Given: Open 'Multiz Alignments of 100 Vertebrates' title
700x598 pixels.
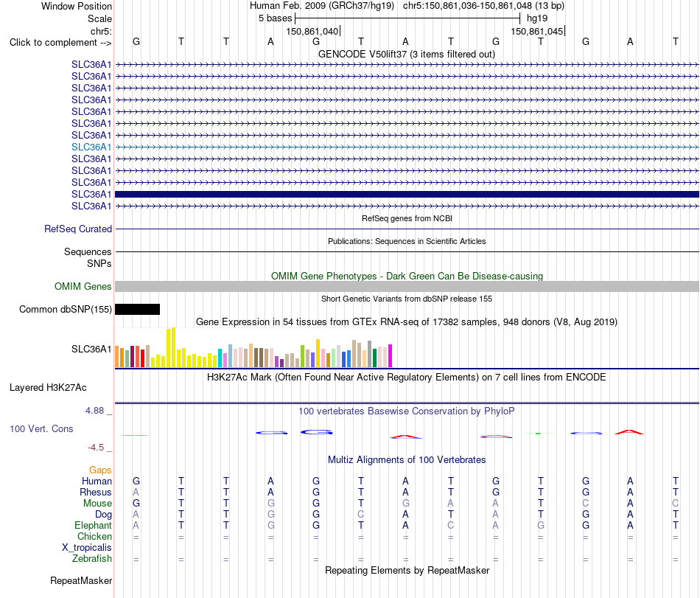Looking at the screenshot, I should tap(407, 459).
